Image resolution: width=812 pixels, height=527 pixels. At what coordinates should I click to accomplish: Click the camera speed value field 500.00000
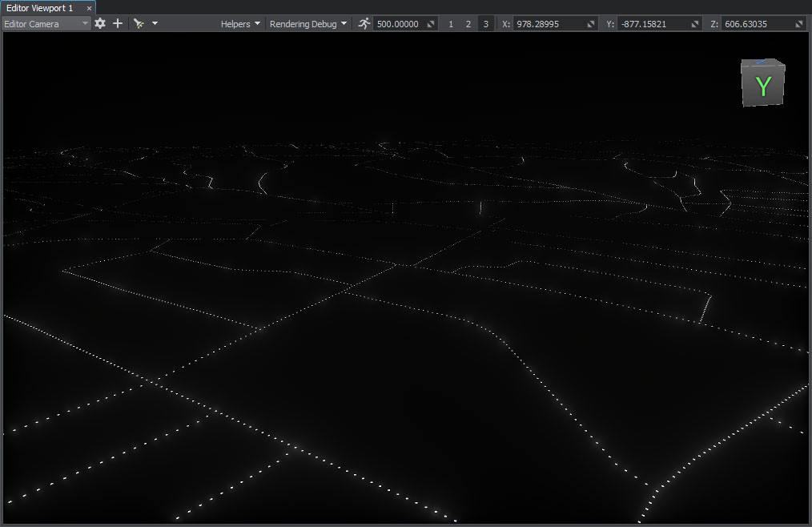click(x=398, y=24)
